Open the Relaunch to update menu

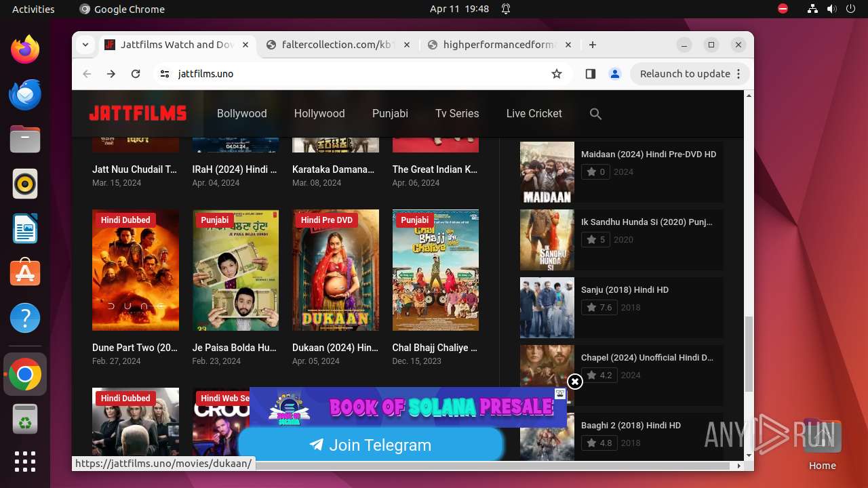(x=690, y=74)
